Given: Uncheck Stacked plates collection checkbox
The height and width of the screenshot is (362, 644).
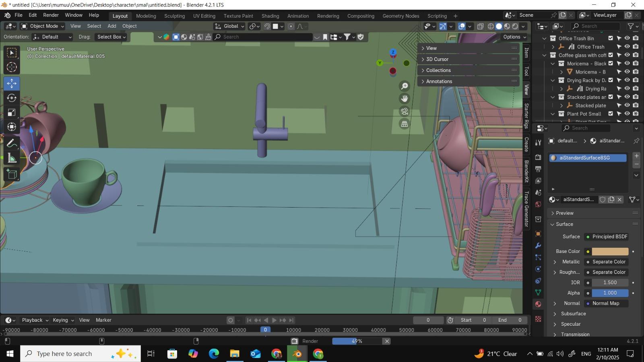Looking at the screenshot, I should pyautogui.click(x=611, y=97).
